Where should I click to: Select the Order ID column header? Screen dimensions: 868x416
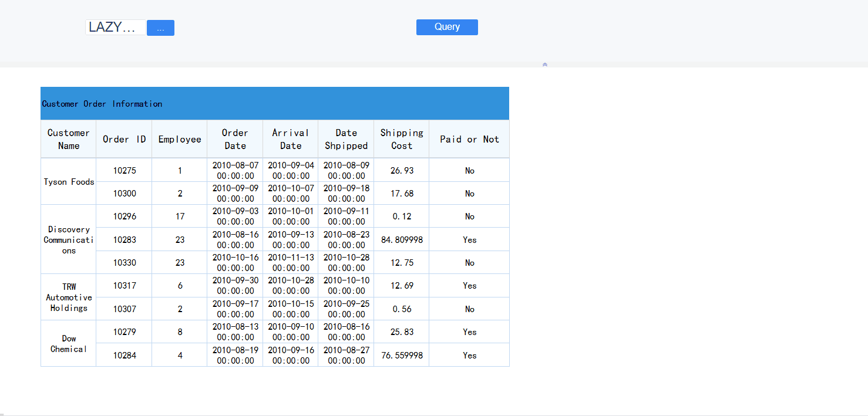pos(124,139)
